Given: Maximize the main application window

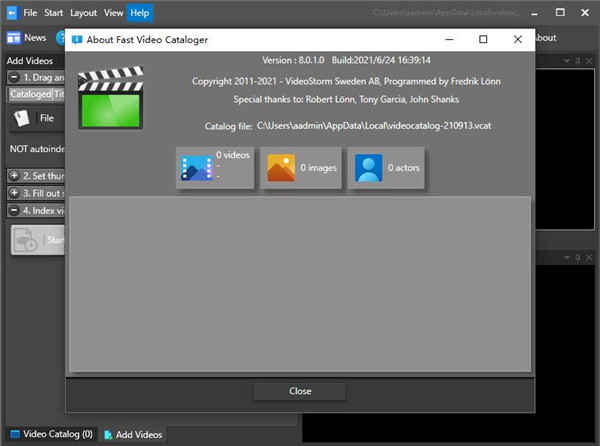Looking at the screenshot, I should click(x=560, y=13).
